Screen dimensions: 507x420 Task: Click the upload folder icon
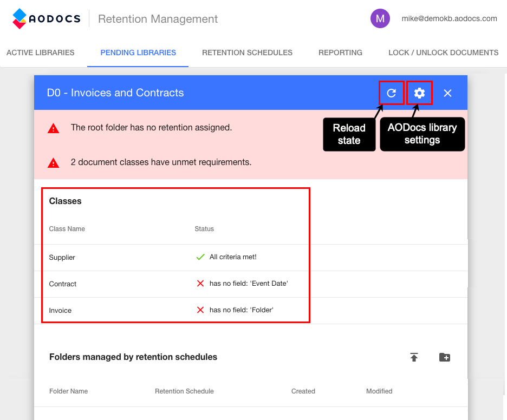tap(414, 357)
